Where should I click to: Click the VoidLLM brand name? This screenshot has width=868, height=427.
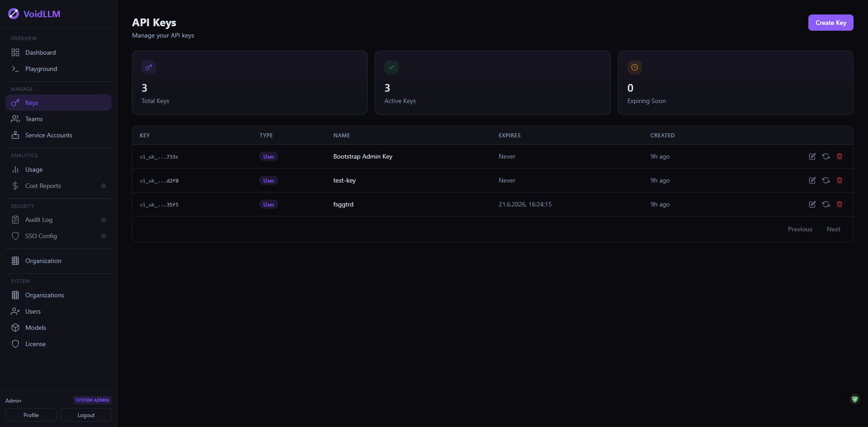[42, 14]
